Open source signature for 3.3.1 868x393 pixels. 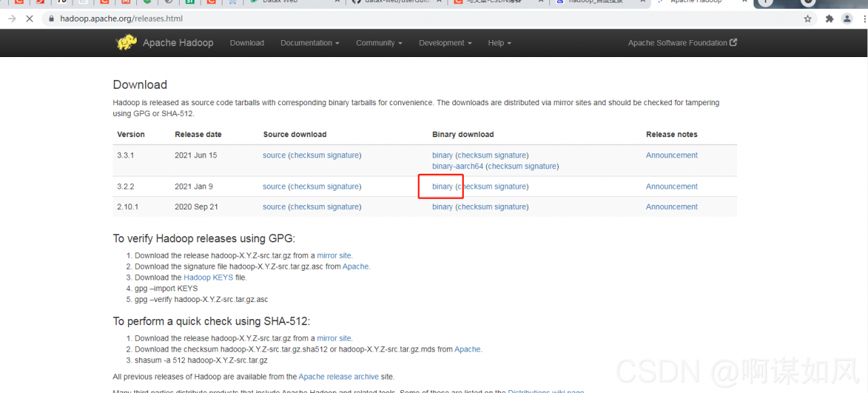(x=343, y=155)
